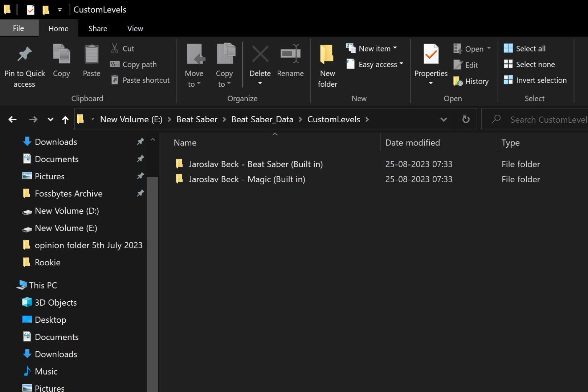Create a new folder using the New folder icon
Viewport: 588px width, 392px height.
pos(327,54)
